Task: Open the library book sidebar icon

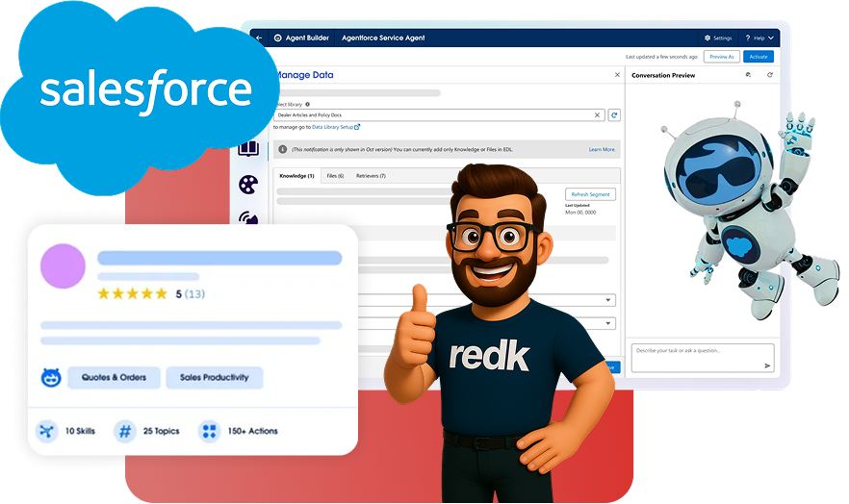Action: tap(248, 147)
